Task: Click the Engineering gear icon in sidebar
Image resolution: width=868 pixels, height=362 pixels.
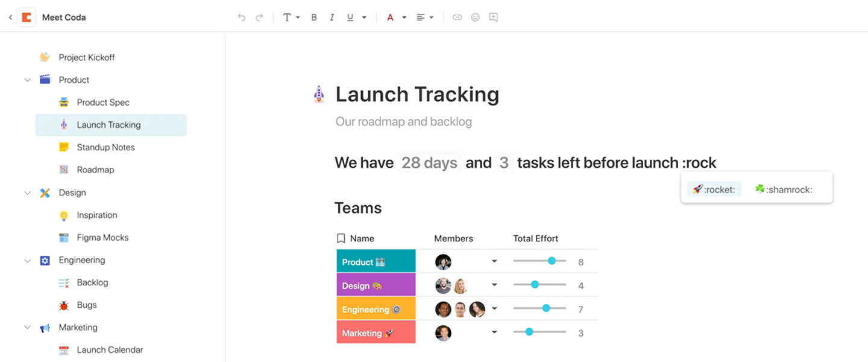Action: 45,260
